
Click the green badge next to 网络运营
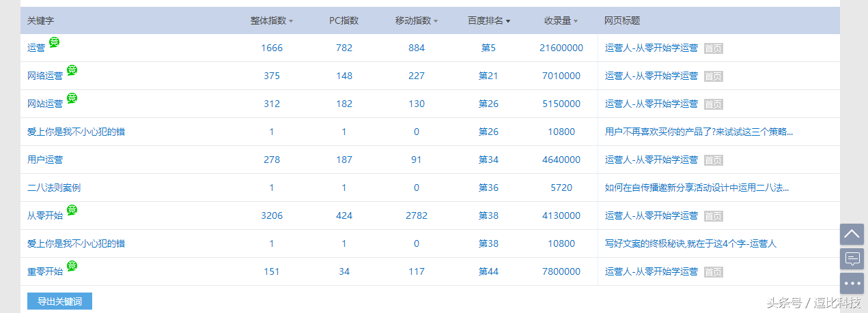(x=72, y=70)
